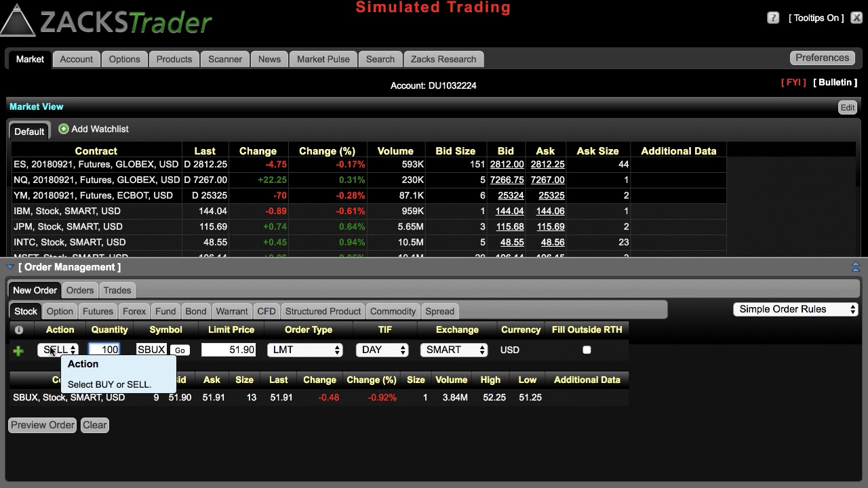
Task: Click NQ bid price 7266.75
Action: 507,180
